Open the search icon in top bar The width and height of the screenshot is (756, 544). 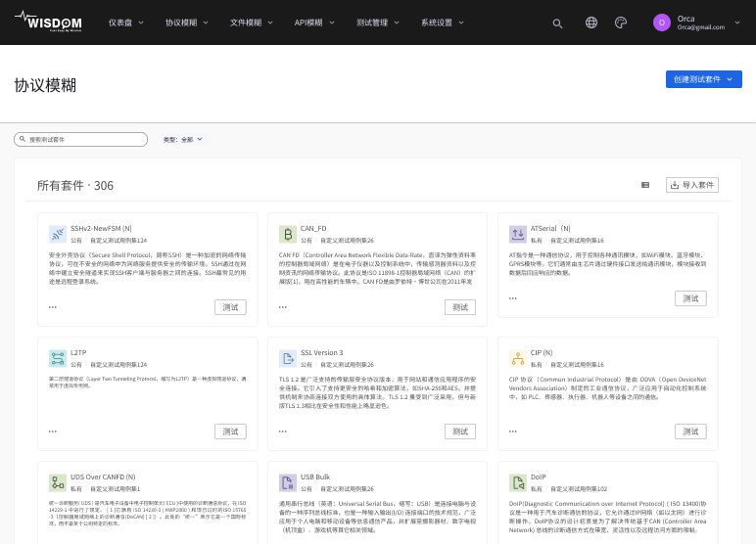[x=557, y=23]
